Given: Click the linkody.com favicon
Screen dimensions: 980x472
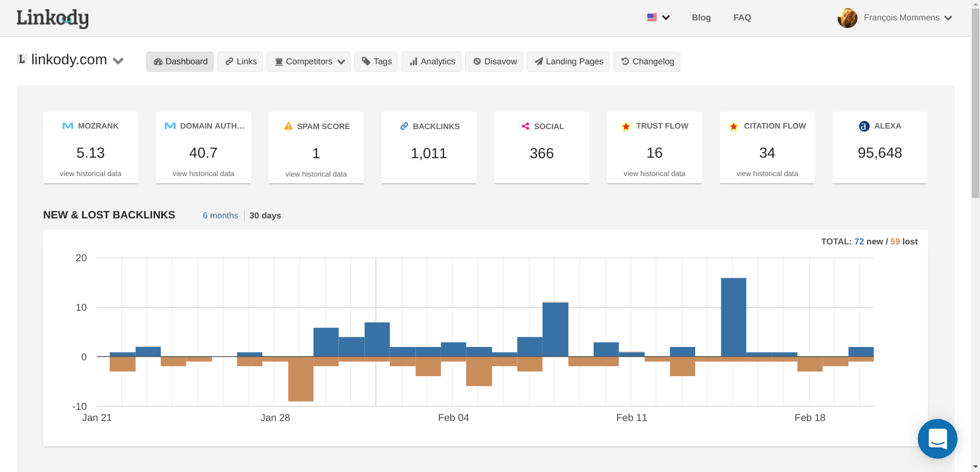Looking at the screenshot, I should pyautogui.click(x=22, y=59).
